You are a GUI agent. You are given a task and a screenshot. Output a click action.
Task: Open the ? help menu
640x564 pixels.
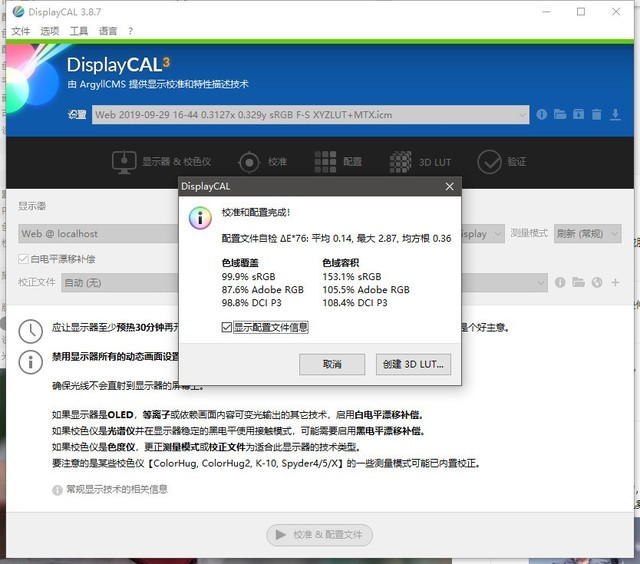tap(130, 31)
